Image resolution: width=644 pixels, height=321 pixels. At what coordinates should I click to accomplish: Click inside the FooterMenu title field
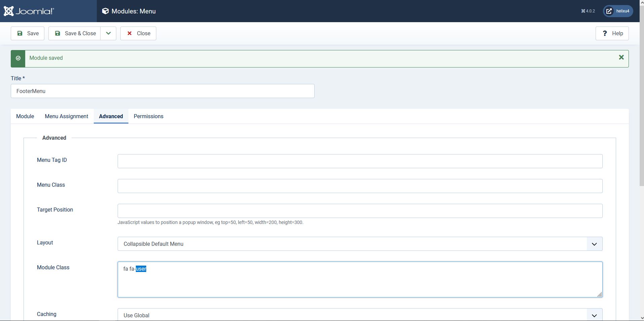pos(162,91)
